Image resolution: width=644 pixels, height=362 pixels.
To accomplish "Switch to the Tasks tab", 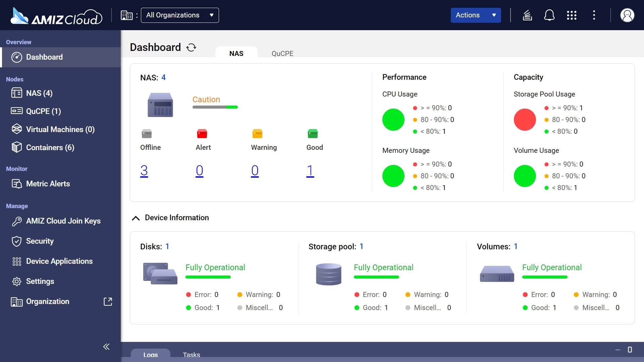I will coord(191,355).
